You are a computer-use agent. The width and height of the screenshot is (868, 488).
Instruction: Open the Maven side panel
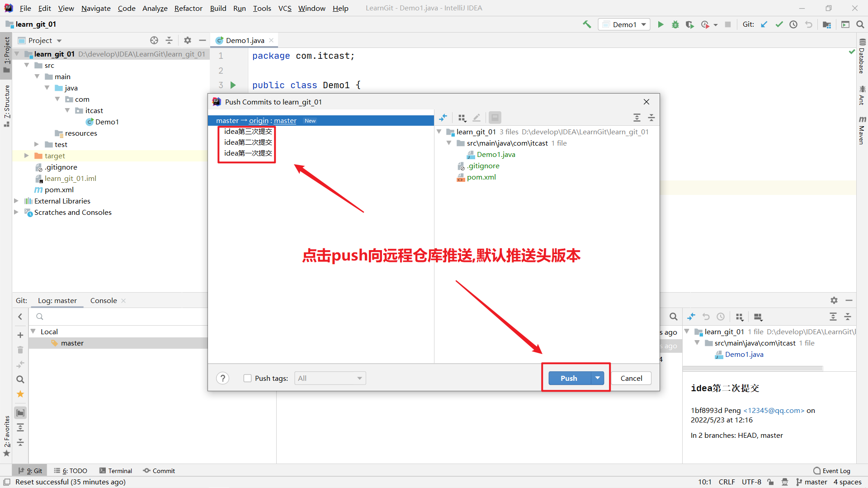click(862, 130)
